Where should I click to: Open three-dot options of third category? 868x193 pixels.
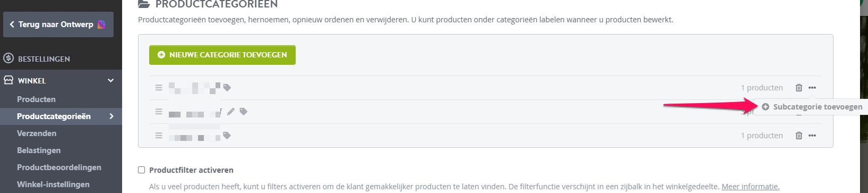click(x=812, y=136)
